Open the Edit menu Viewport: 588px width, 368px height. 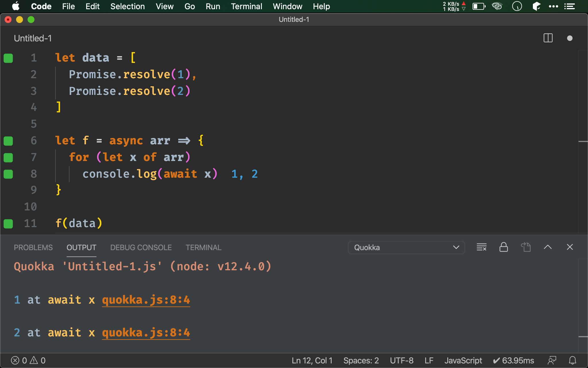click(92, 6)
